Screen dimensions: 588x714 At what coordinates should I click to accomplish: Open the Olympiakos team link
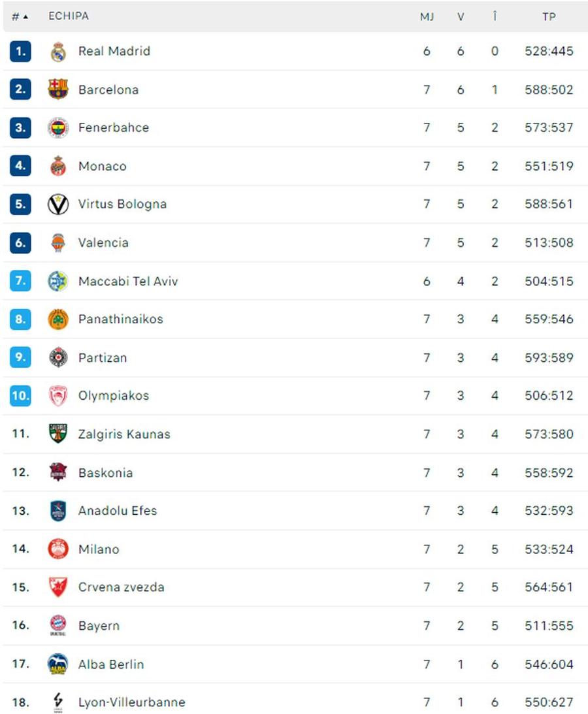(x=114, y=396)
